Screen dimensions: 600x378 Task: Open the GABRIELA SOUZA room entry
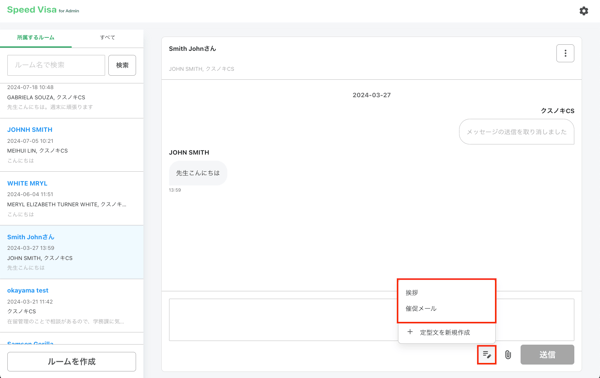click(72, 101)
